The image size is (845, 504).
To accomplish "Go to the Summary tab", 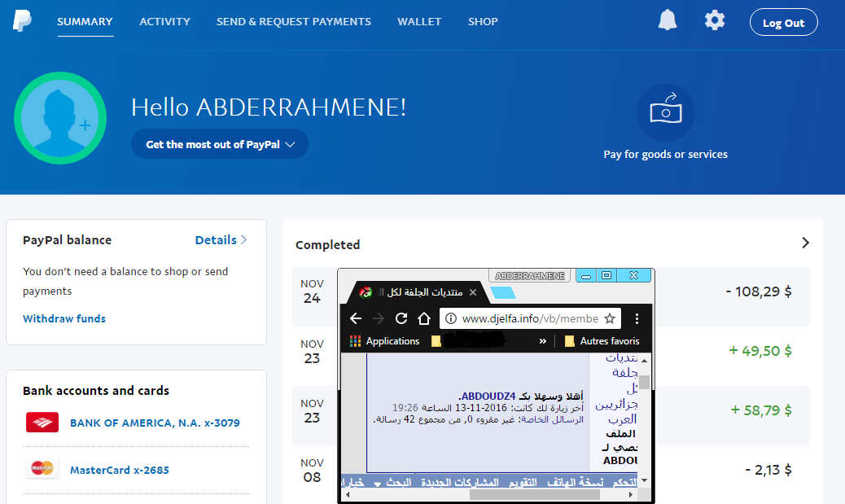I will pos(85,21).
